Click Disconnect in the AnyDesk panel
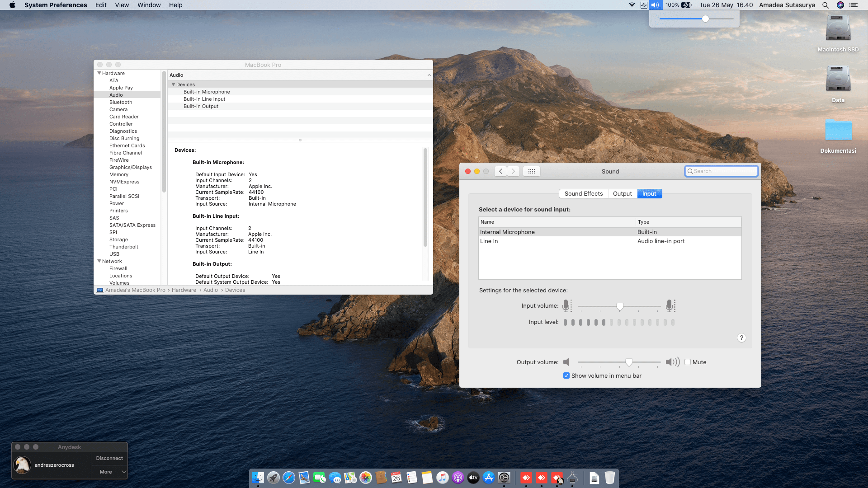Image resolution: width=868 pixels, height=488 pixels. click(109, 458)
